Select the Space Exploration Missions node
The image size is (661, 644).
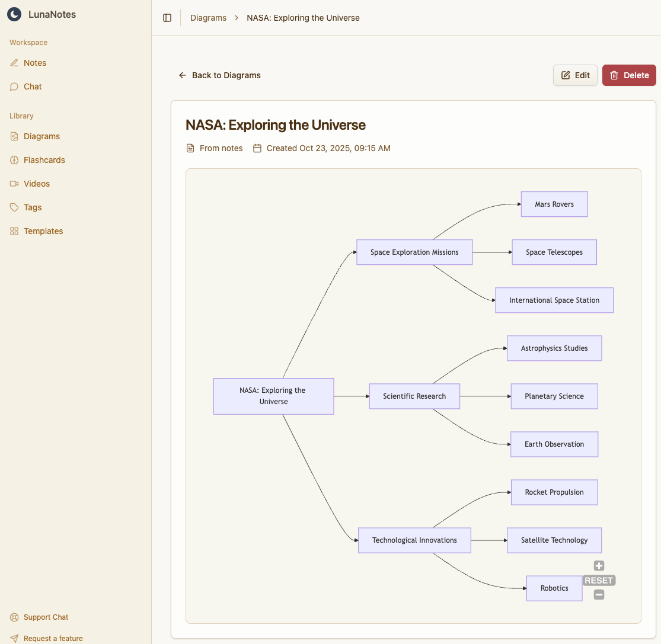414,252
